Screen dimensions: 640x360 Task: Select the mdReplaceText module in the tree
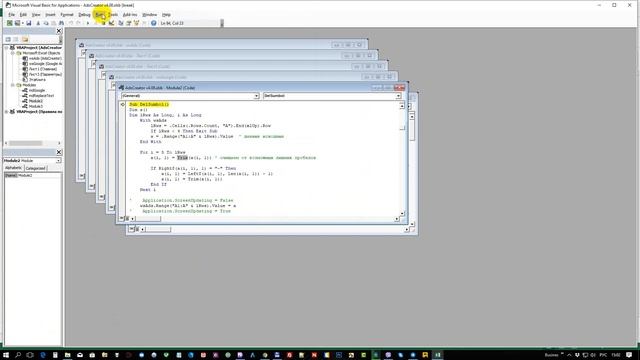pos(38,96)
